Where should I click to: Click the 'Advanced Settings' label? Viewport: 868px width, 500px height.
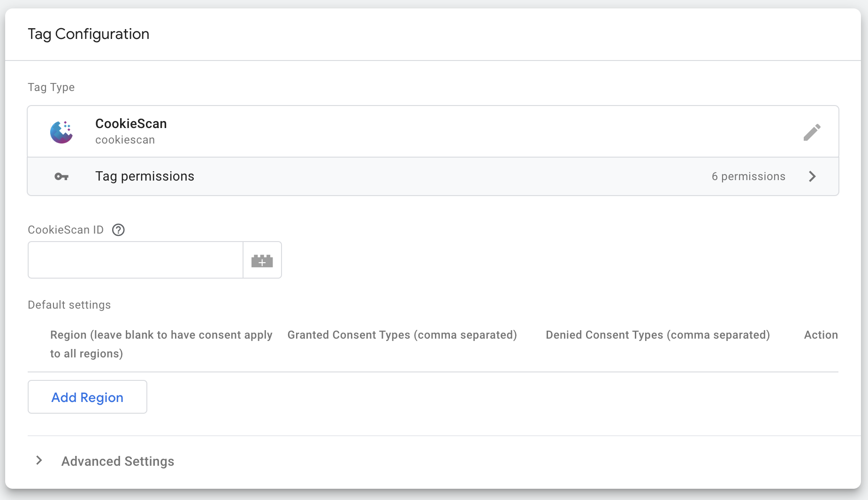118,461
